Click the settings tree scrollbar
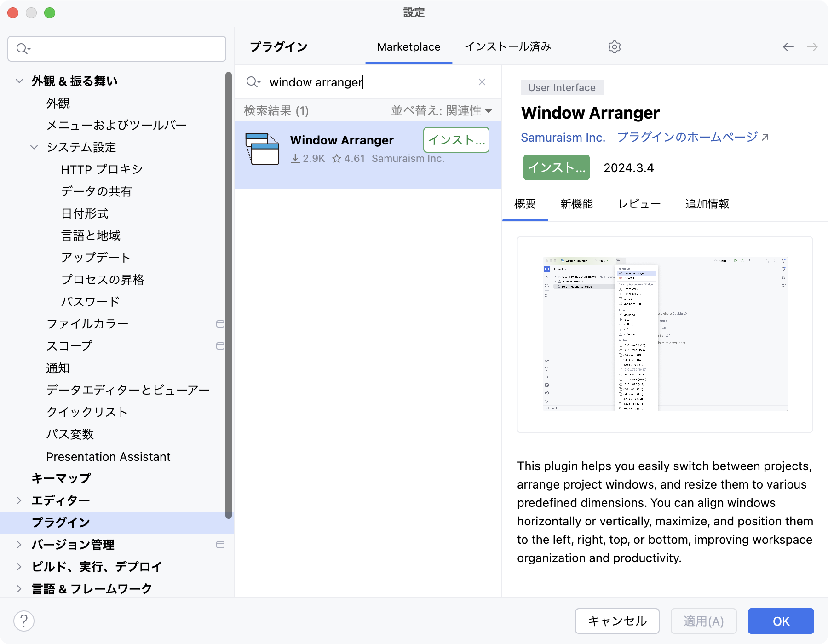This screenshot has width=828, height=644. click(229, 294)
